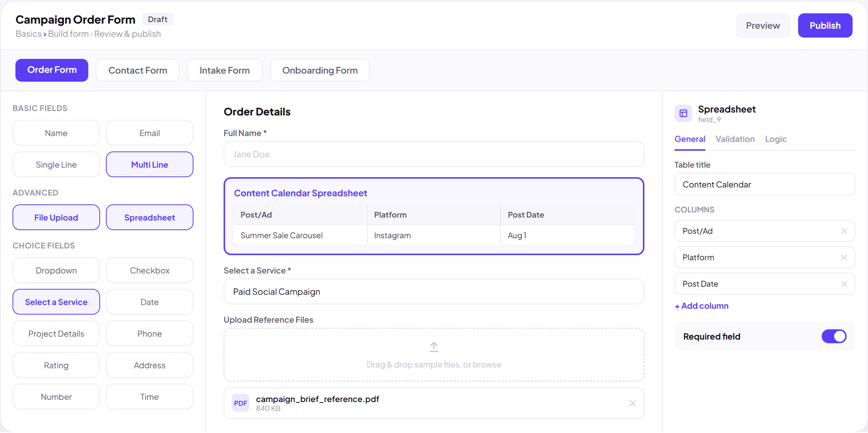
Task: Add a Project Details field
Action: tap(56, 333)
